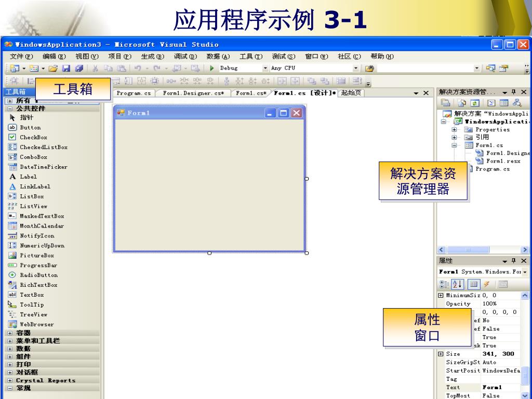
Task: Expand the 菜单和工具栏 toolbox group
Action: pyautogui.click(x=10, y=341)
